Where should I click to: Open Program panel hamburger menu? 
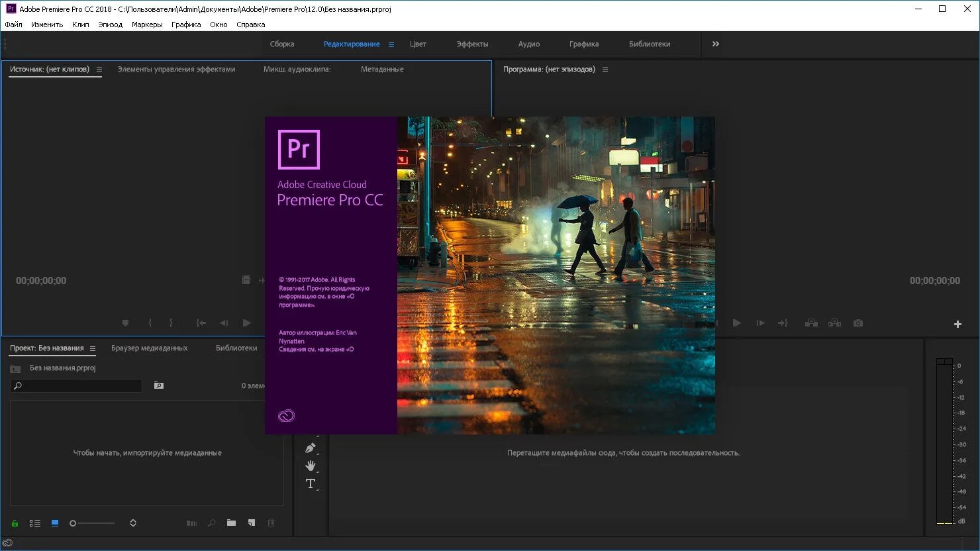pyautogui.click(x=605, y=70)
